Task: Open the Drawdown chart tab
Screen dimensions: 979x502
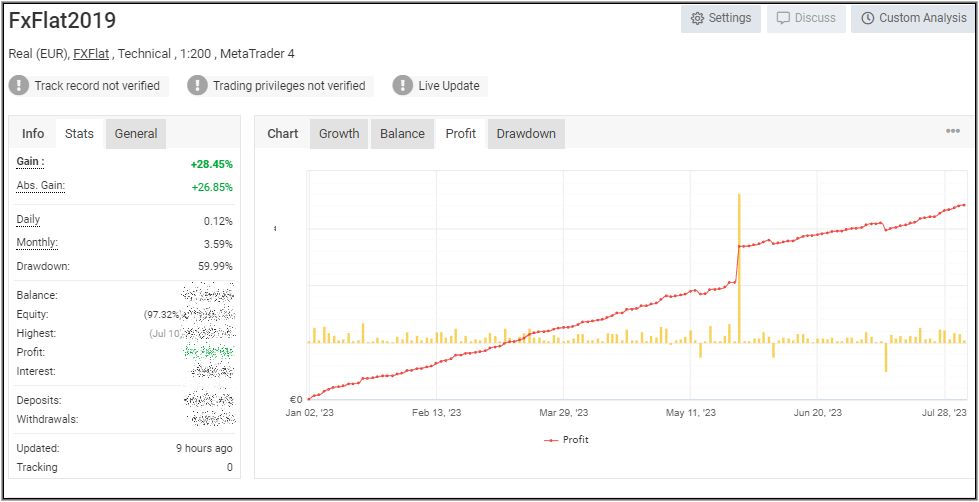Action: click(526, 134)
